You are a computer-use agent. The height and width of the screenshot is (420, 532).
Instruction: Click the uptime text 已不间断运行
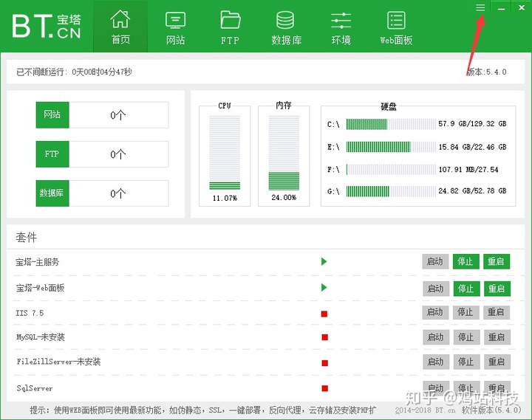click(74, 72)
